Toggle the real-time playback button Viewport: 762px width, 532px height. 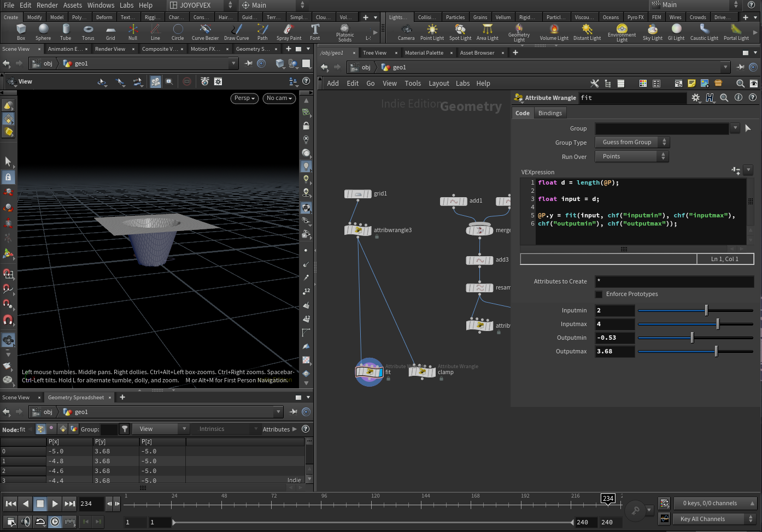pyautogui.click(x=55, y=522)
